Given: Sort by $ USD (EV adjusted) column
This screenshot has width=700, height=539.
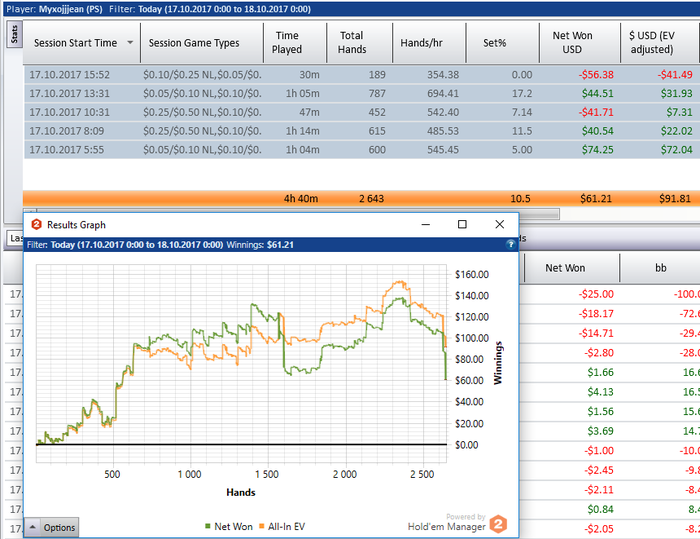Looking at the screenshot, I should click(660, 43).
